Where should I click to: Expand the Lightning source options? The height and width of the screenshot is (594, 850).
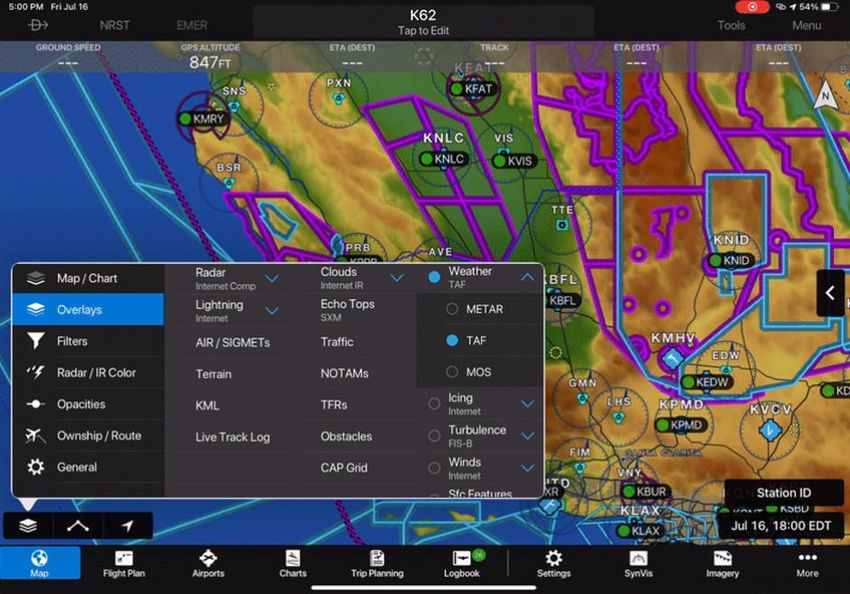[x=272, y=311]
